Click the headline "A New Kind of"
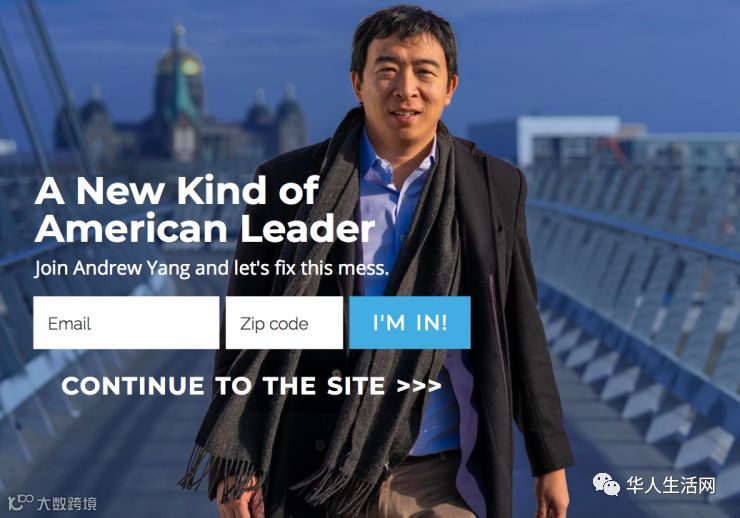Viewport: 740px width, 518px height. 177,190
